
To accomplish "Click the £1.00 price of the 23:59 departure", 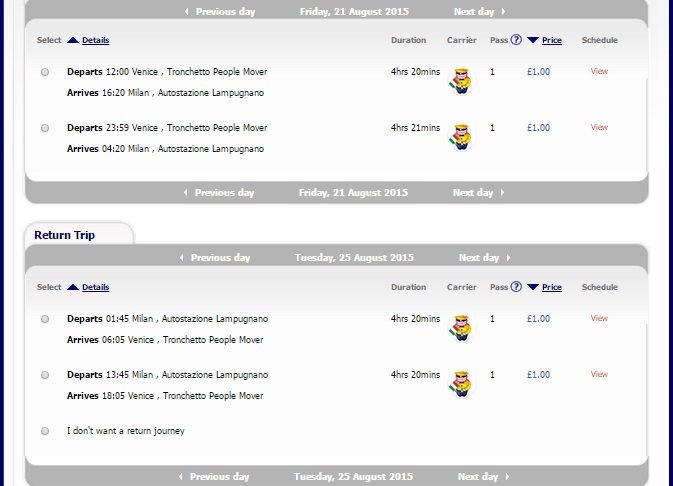I will (x=538, y=128).
